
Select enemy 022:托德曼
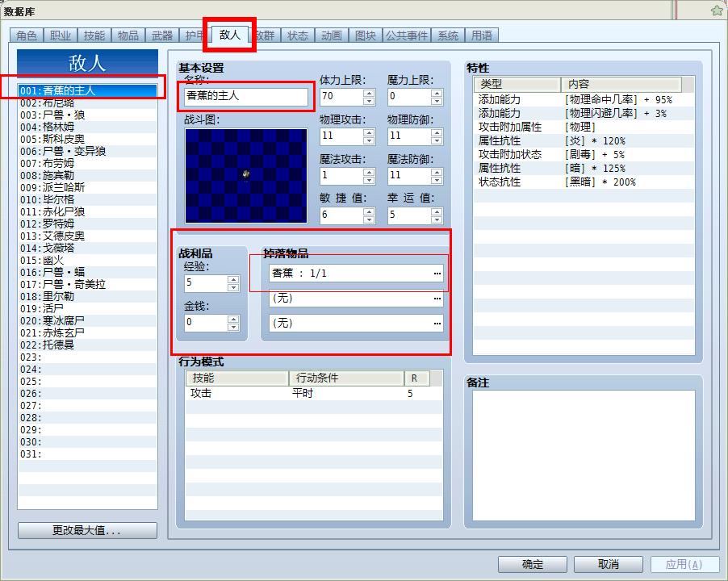tap(87, 345)
